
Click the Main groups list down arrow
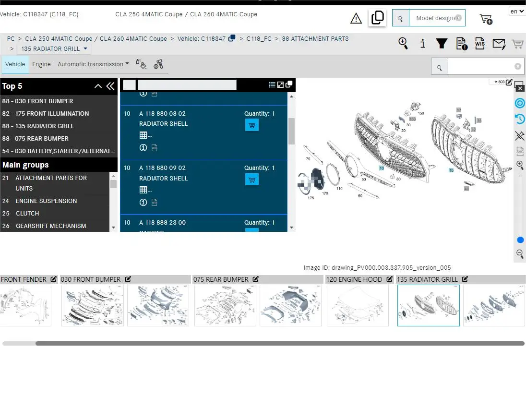click(113, 227)
